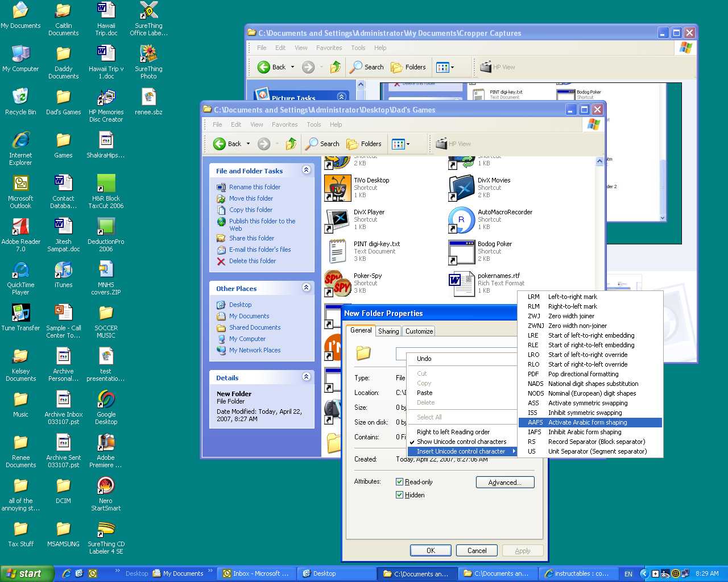728x582 pixels.
Task: Select SureThing Photo desktop icon
Action: click(148, 62)
